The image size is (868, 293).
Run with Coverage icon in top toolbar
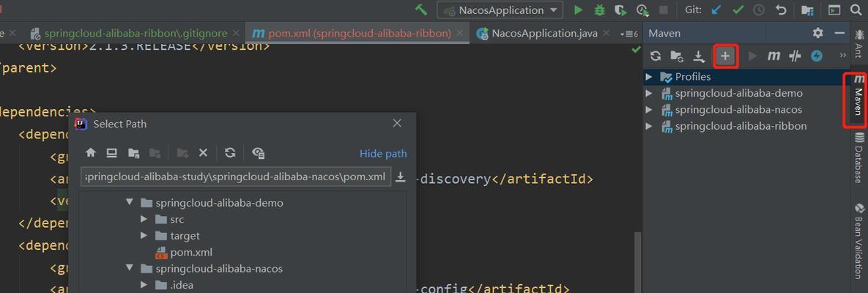pyautogui.click(x=621, y=10)
